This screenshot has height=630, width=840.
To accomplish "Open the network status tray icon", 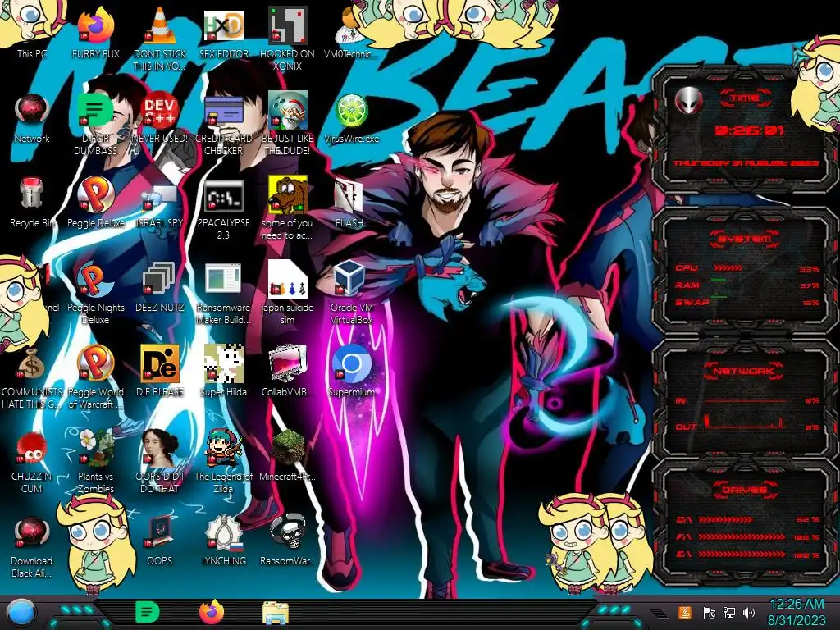I will click(x=729, y=612).
